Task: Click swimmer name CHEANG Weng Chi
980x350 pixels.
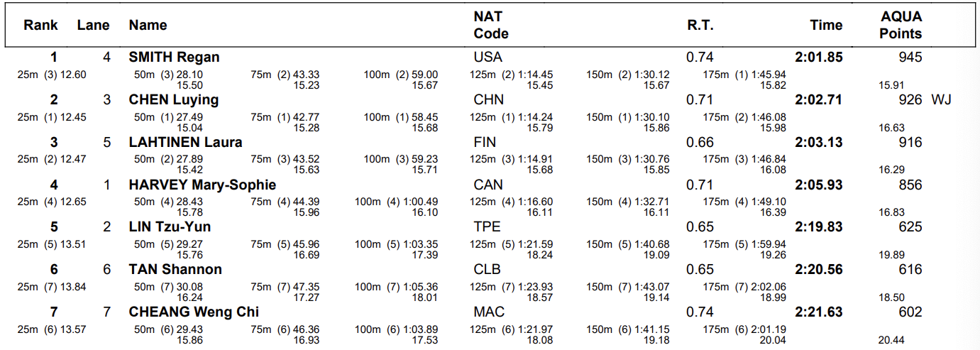Action: pos(194,312)
